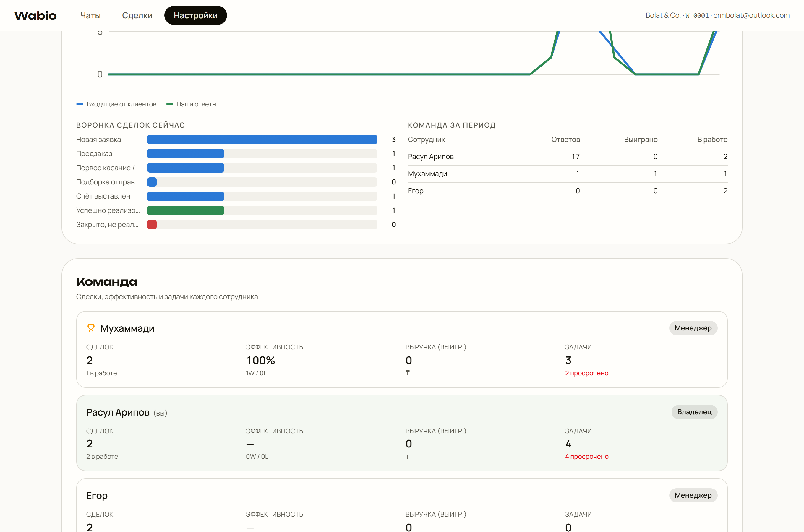
Task: Click Расул Арипов's 17 replies value
Action: (x=576, y=157)
